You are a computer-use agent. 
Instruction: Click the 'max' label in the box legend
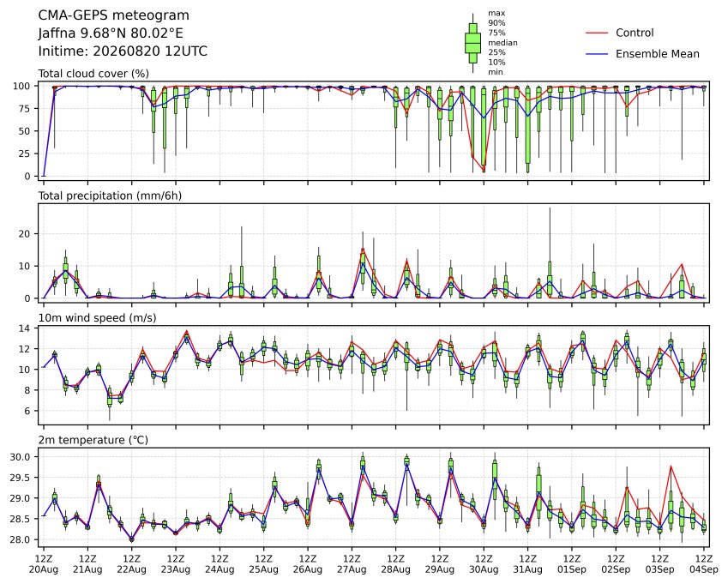tap(496, 14)
